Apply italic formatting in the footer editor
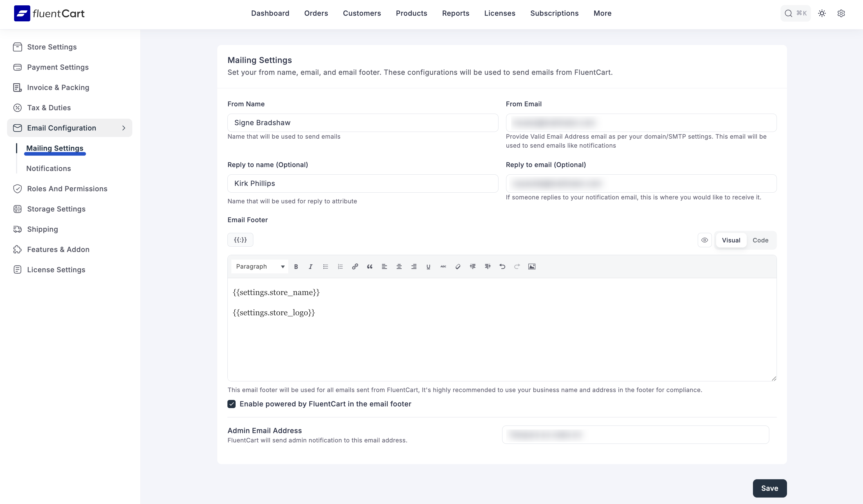 click(x=310, y=267)
